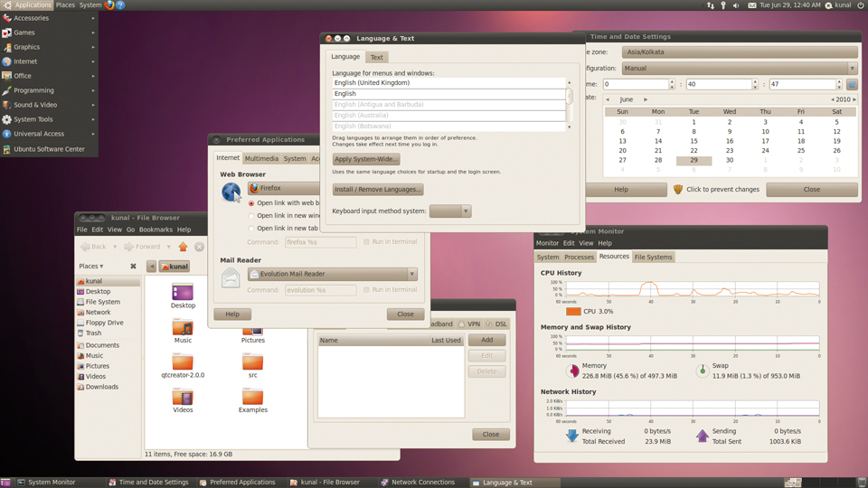This screenshot has width=868, height=488.
Task: Close the Places sidebar in File Browser
Action: coord(133,266)
